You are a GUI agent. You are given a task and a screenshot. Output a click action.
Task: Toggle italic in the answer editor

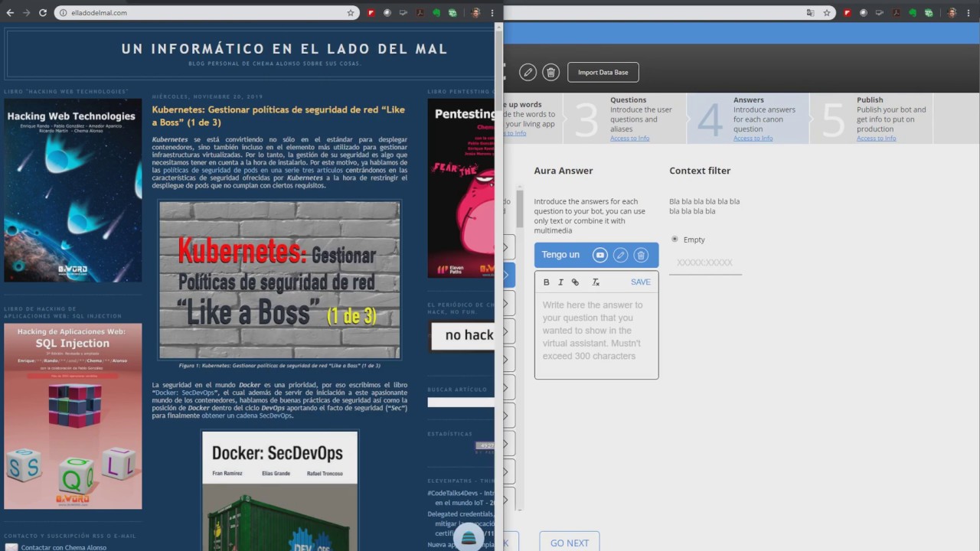560,282
